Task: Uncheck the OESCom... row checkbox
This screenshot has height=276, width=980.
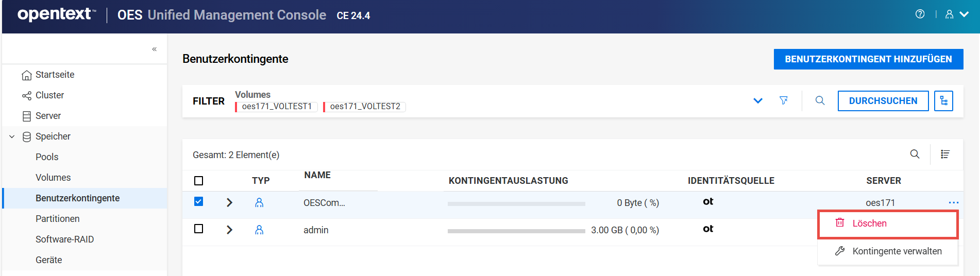Action: pyautogui.click(x=198, y=201)
